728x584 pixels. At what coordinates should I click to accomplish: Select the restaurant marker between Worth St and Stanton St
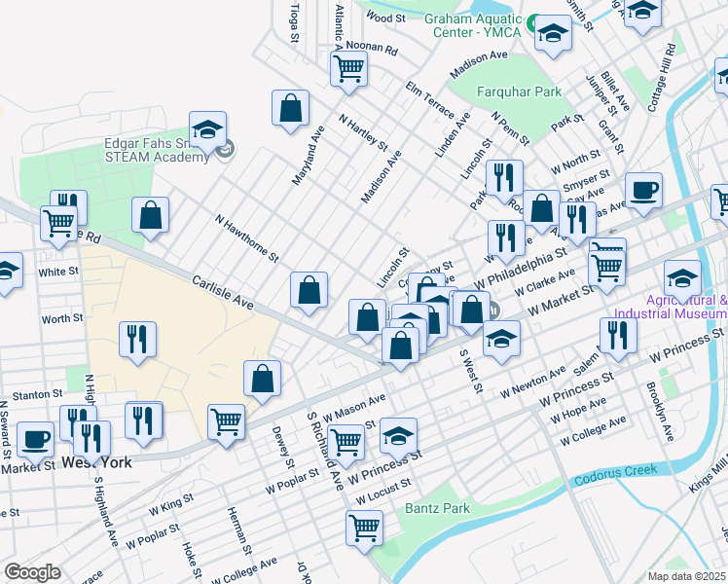pyautogui.click(x=137, y=341)
